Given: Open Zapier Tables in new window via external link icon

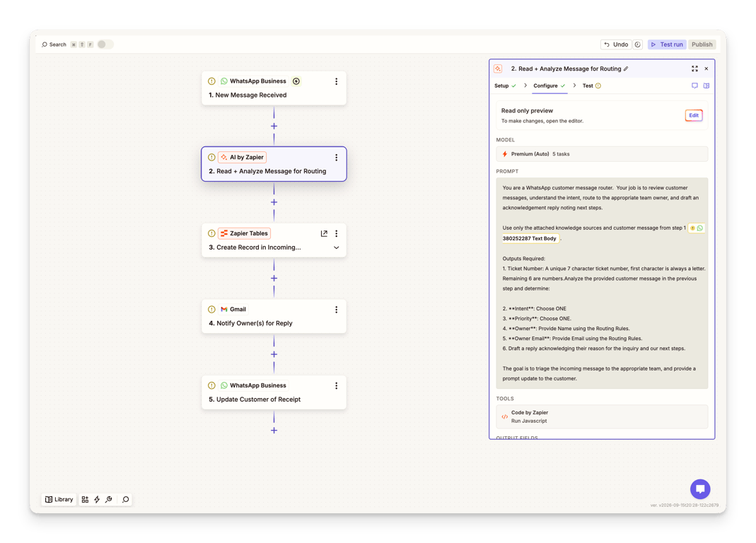Looking at the screenshot, I should point(324,233).
